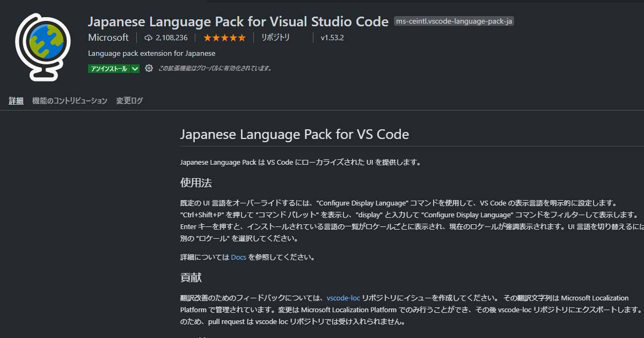Click the アンインストール button
644x338 pixels.
click(109, 69)
